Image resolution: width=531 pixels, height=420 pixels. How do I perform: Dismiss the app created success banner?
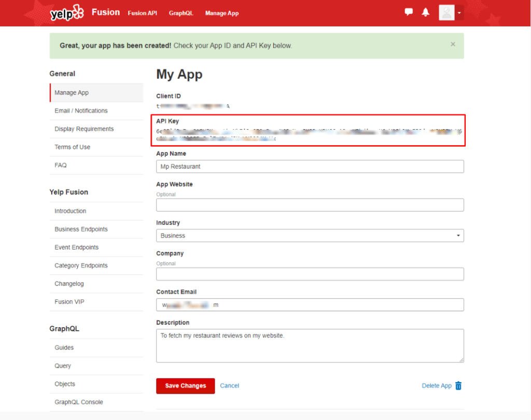pyautogui.click(x=453, y=45)
